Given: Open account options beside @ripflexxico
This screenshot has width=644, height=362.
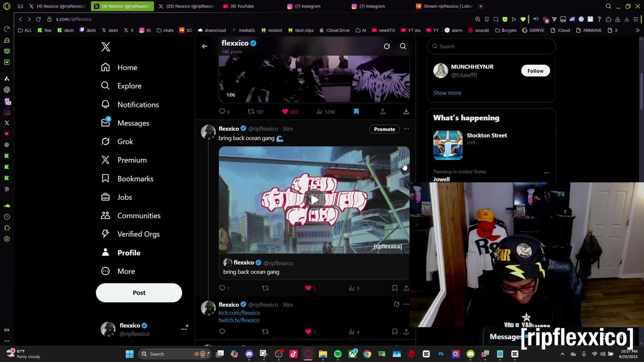Looking at the screenshot, I should 184,329.
